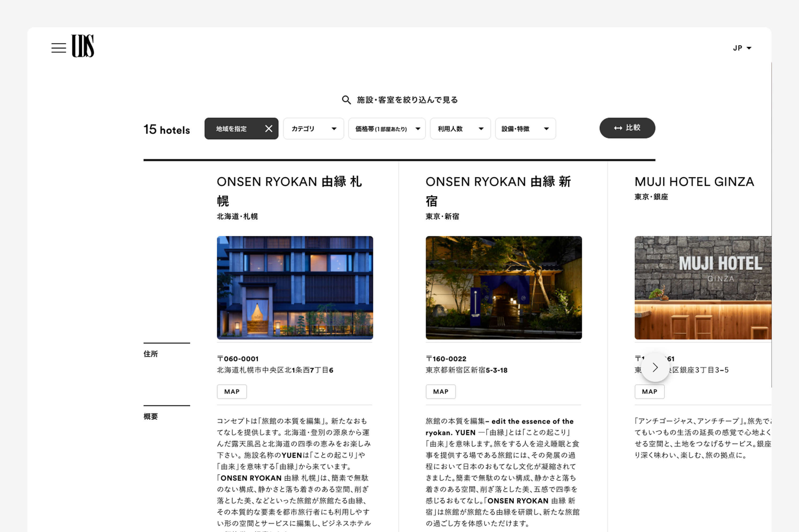The width and height of the screenshot is (799, 532).
Task: Expand the 利用人数 dropdown
Action: click(460, 129)
